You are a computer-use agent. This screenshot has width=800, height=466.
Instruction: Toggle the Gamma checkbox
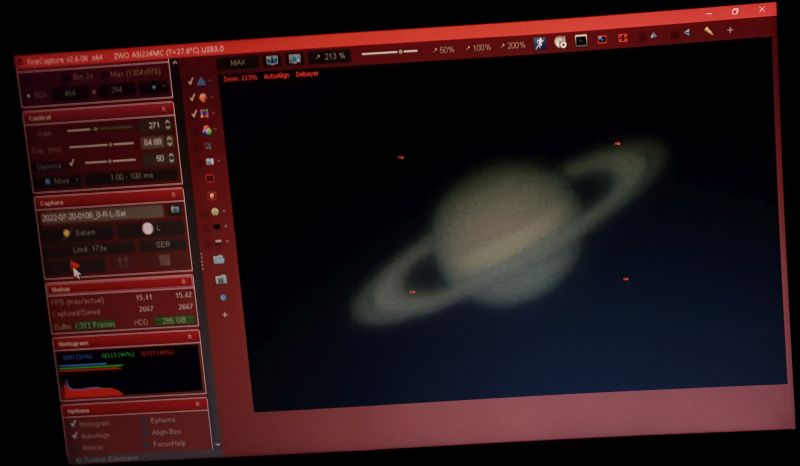[x=72, y=161]
